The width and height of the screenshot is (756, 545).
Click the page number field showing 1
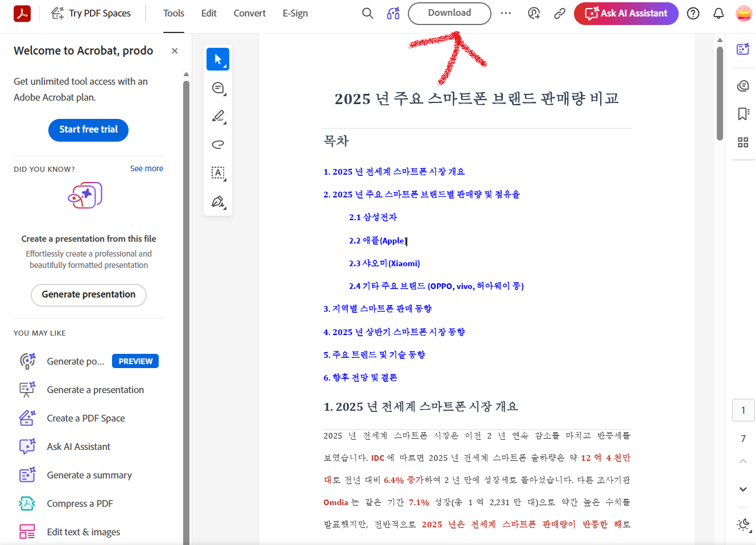[x=743, y=410]
